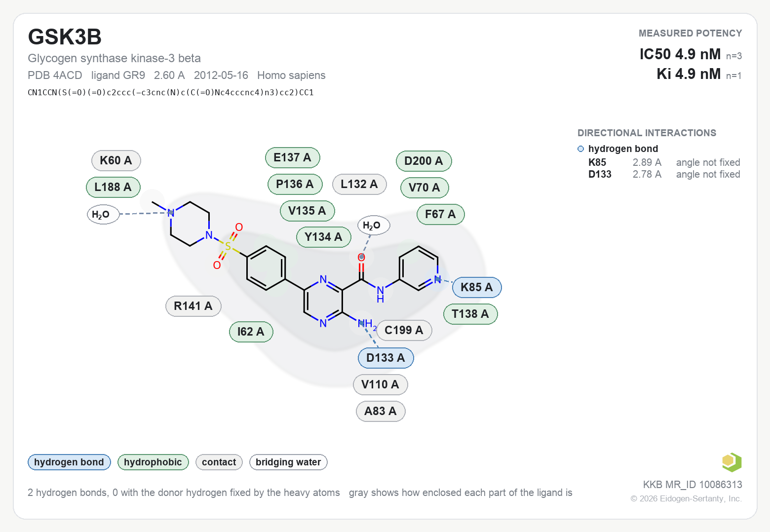Click the PDB 4ACD text
Viewport: 770px width, 532px height.
[55, 75]
